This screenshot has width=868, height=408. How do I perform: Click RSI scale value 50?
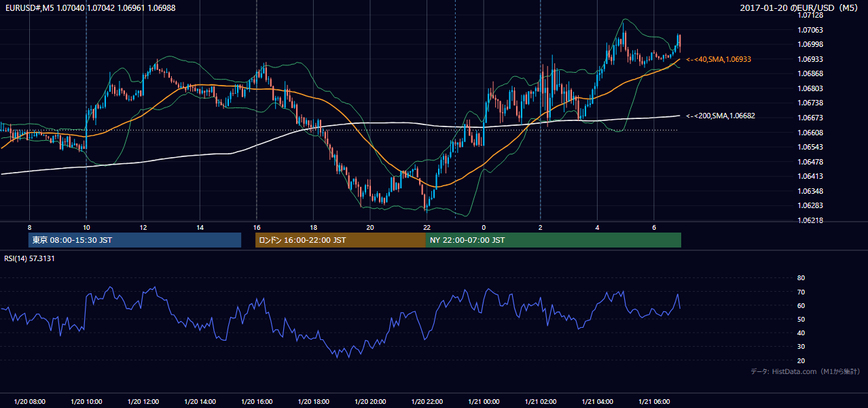[801, 319]
